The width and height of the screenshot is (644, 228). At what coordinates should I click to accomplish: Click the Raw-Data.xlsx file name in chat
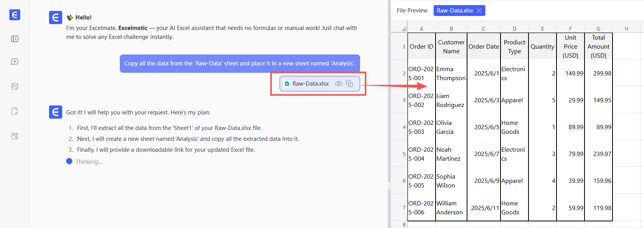[310, 84]
